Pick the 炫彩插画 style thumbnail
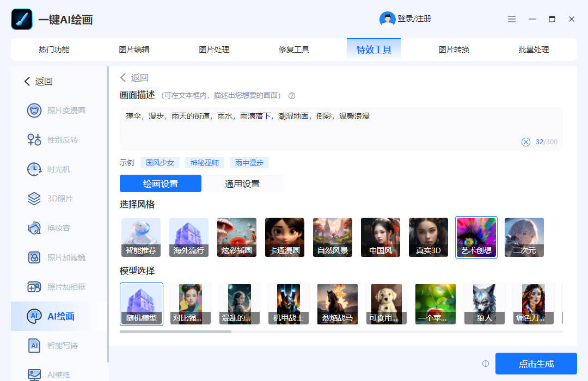The width and height of the screenshot is (588, 381). pyautogui.click(x=237, y=237)
